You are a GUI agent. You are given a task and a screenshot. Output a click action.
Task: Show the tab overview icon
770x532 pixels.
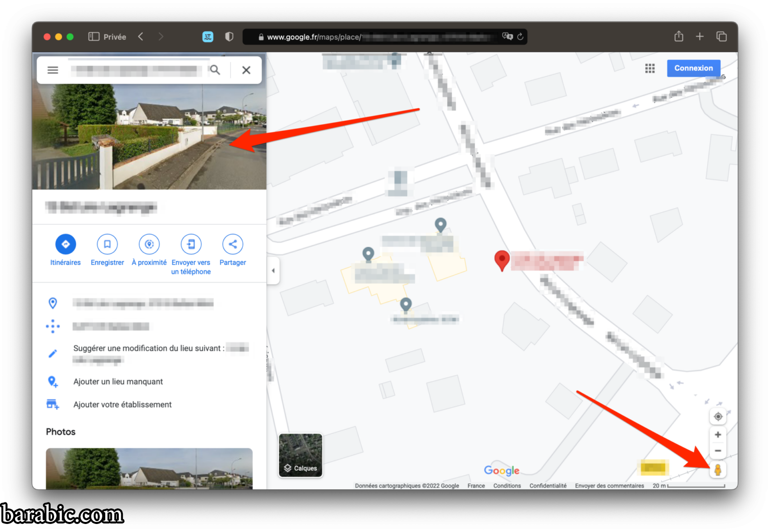[721, 37]
